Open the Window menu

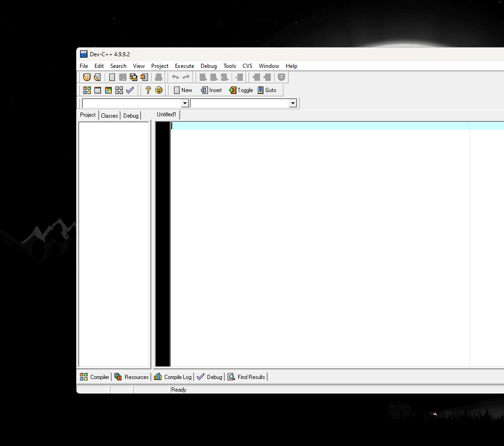(x=269, y=66)
